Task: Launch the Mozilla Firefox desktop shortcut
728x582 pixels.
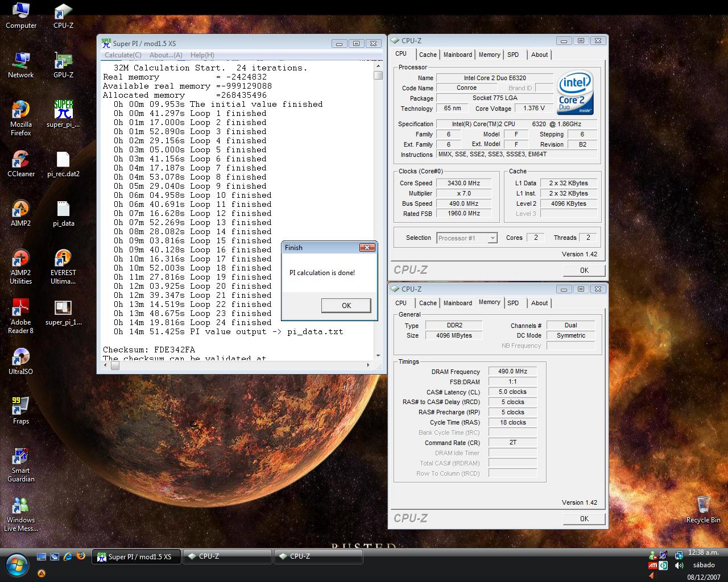Action: coord(21,118)
